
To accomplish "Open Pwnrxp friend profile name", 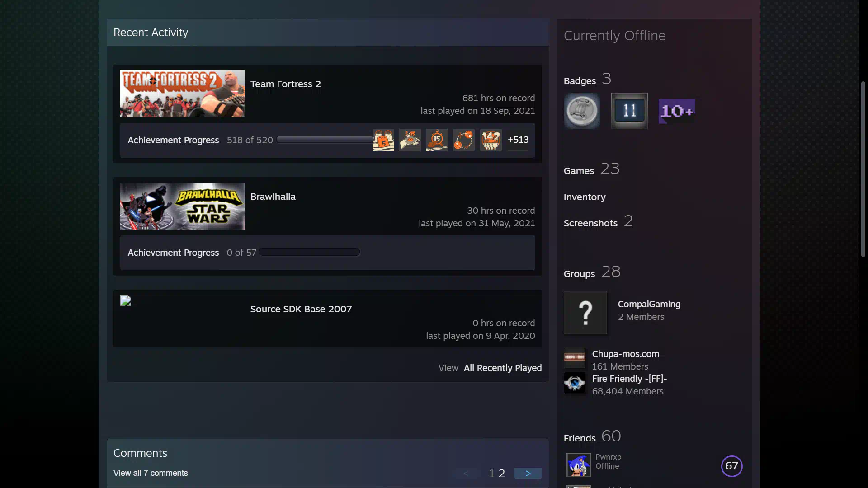I will point(609,457).
